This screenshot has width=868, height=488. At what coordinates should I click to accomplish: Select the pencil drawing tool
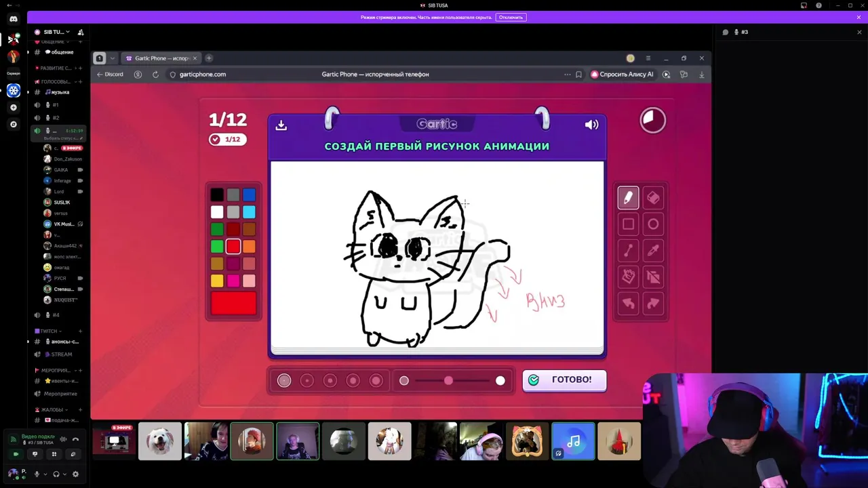click(x=628, y=198)
